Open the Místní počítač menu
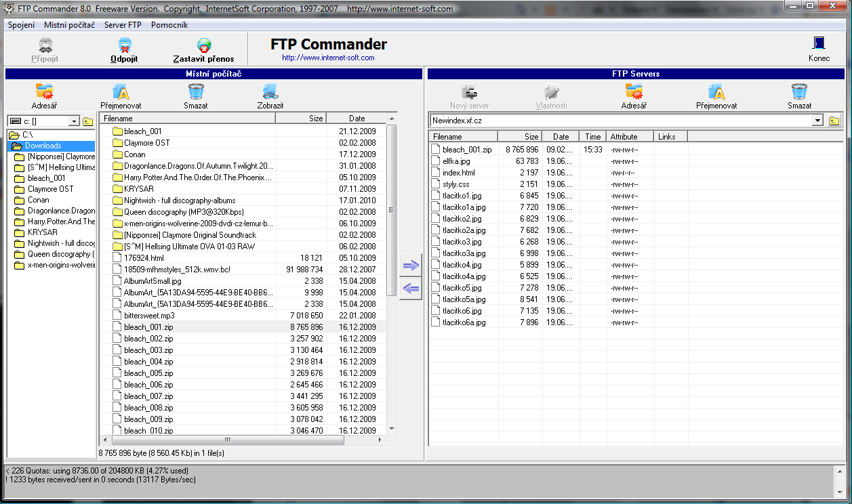The image size is (852, 504). click(69, 25)
